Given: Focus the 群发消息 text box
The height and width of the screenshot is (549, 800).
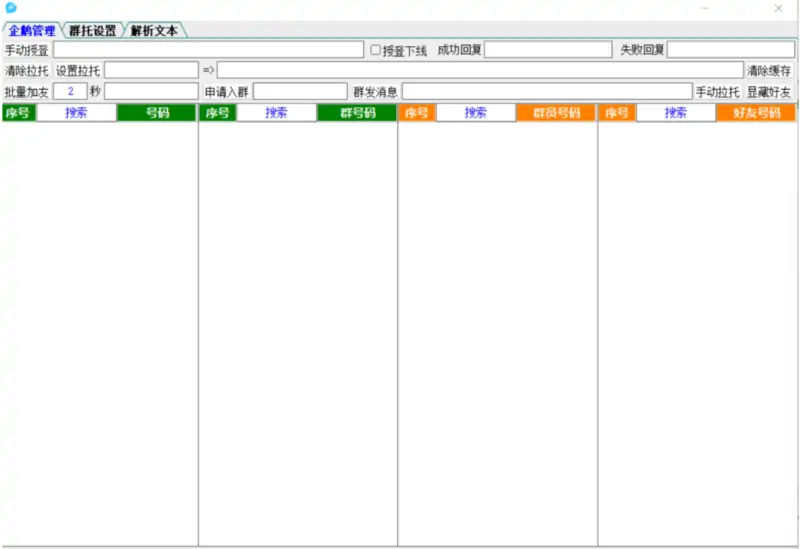Looking at the screenshot, I should point(546,92).
